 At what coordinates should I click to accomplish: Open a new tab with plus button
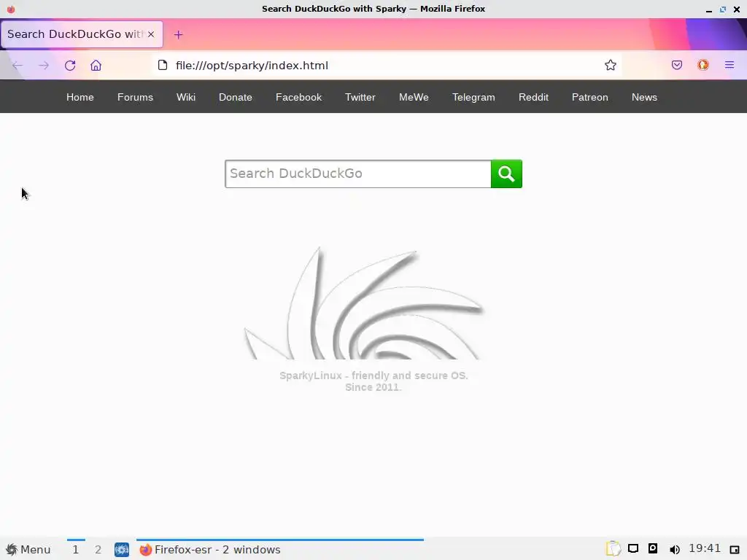[178, 34]
